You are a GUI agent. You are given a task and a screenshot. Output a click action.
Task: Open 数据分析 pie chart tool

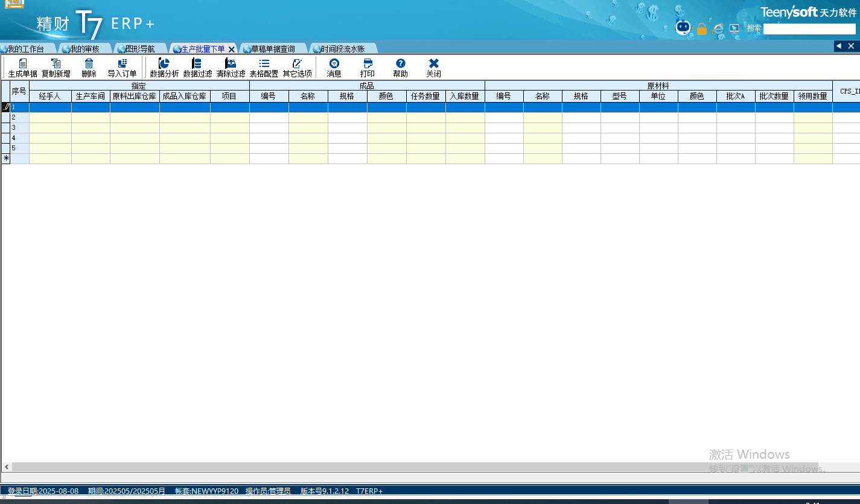[x=164, y=64]
